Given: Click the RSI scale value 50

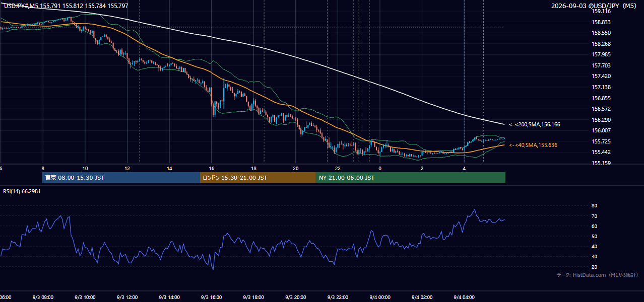Looking at the screenshot, I should (x=594, y=236).
